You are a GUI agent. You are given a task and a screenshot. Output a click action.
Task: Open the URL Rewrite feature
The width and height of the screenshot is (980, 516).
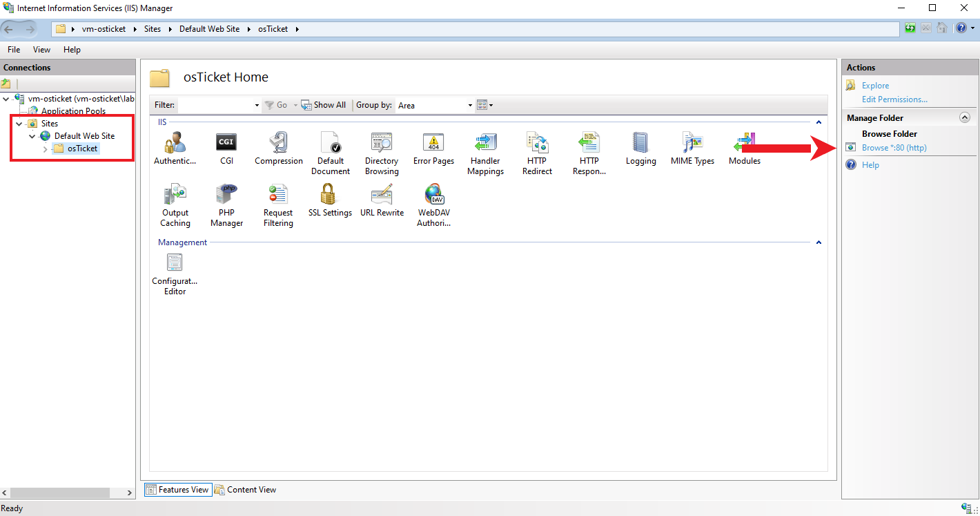tap(382, 201)
